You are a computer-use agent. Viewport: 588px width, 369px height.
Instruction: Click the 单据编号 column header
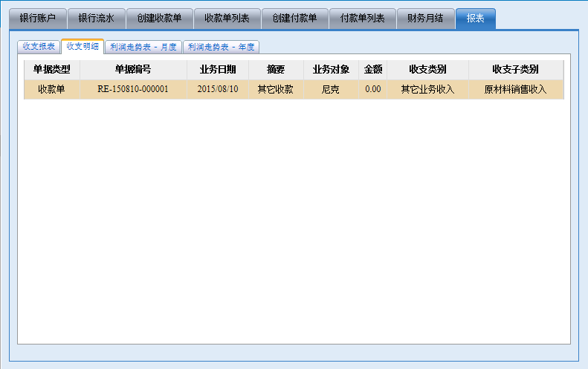tap(133, 69)
